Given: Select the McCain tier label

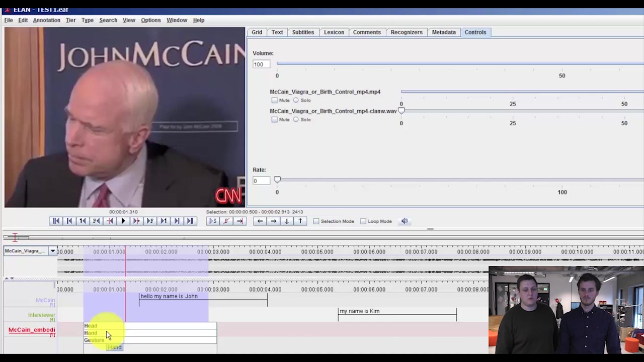Looking at the screenshot, I should click(x=45, y=300).
